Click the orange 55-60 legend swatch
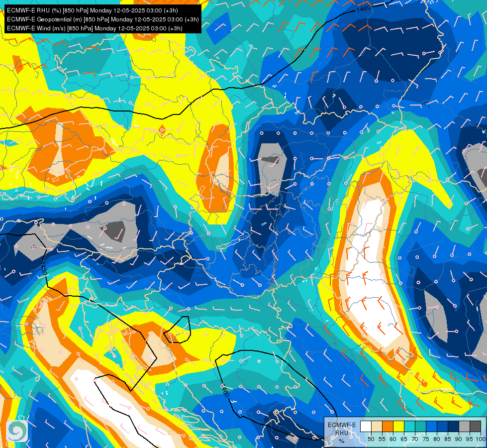 click(x=388, y=426)
